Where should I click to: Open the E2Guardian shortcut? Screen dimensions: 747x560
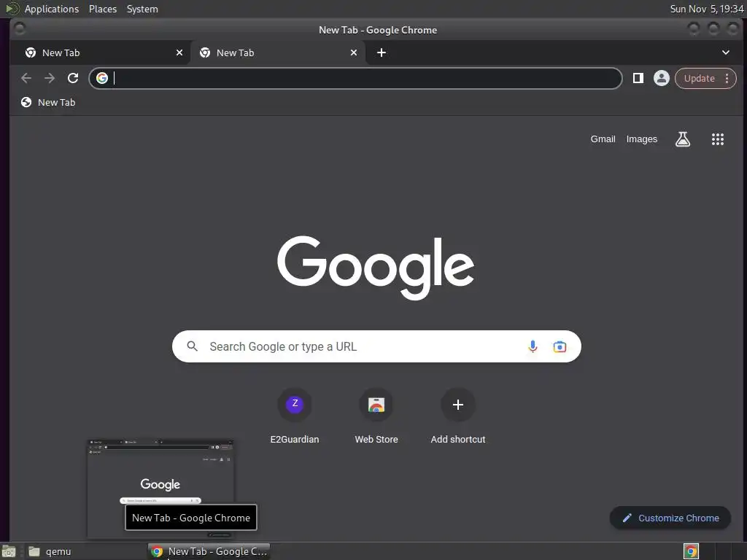click(295, 416)
